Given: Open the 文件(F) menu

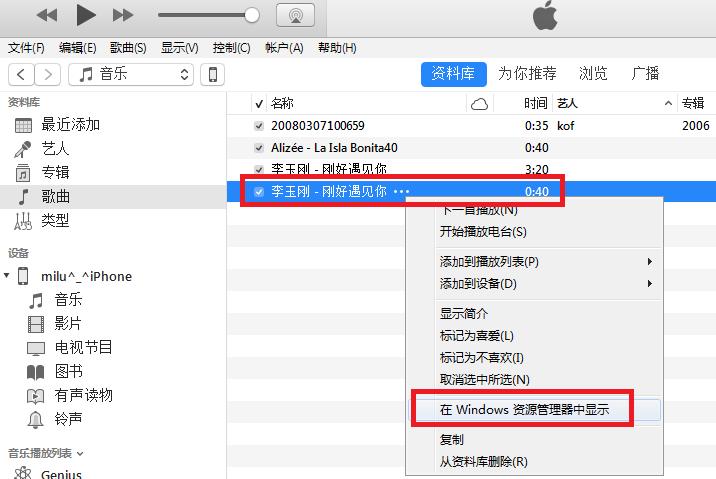Looking at the screenshot, I should pos(26,47).
